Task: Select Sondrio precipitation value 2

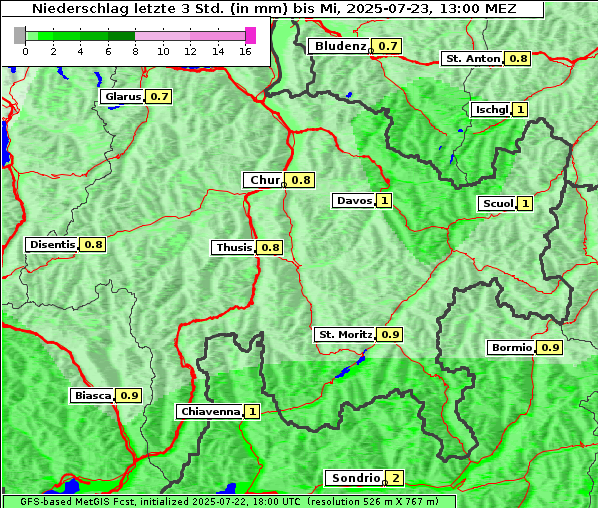Action: click(395, 478)
